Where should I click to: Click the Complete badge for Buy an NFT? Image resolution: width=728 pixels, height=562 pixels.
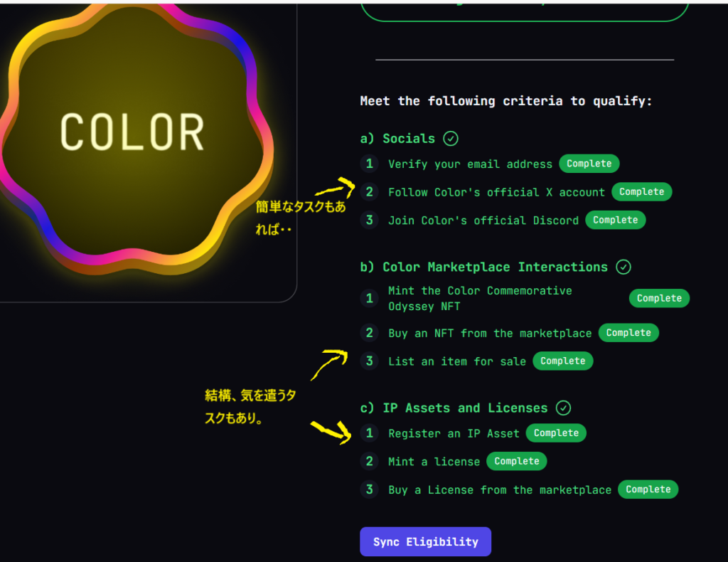click(628, 333)
